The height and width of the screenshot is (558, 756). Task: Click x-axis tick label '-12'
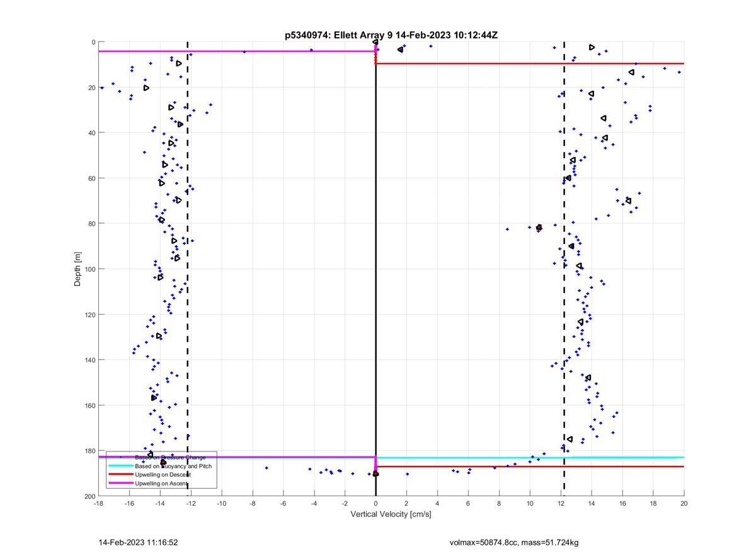[191, 503]
